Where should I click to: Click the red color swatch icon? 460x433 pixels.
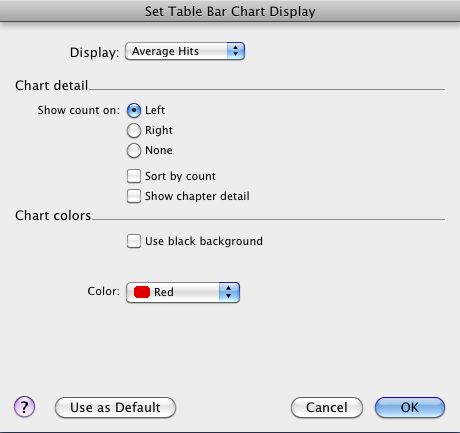pyautogui.click(x=142, y=292)
